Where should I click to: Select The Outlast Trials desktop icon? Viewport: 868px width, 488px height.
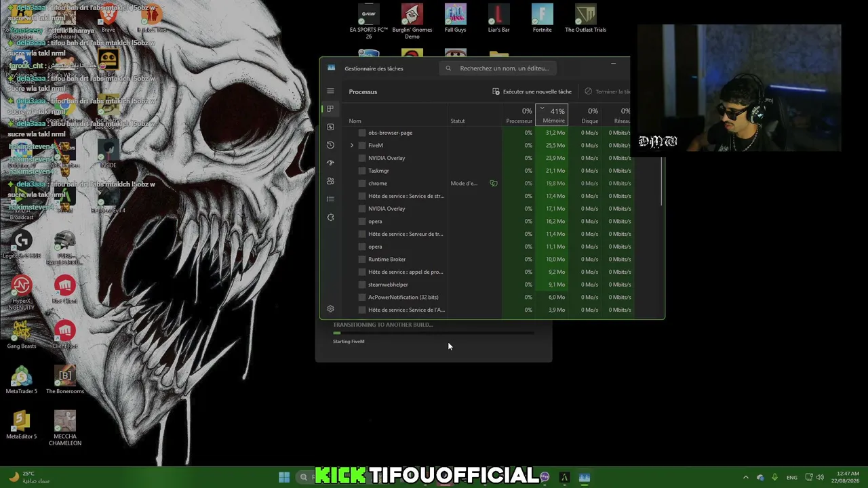click(586, 19)
